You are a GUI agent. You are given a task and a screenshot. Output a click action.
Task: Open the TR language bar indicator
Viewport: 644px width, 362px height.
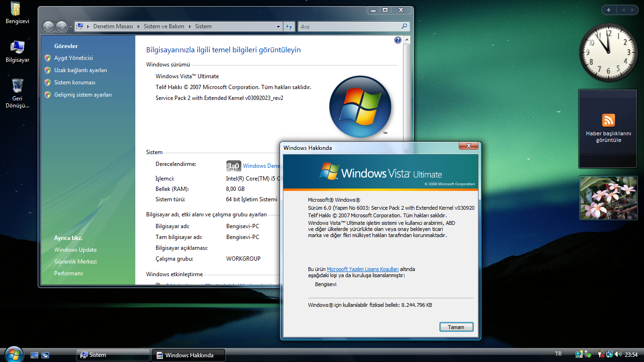coord(558,354)
